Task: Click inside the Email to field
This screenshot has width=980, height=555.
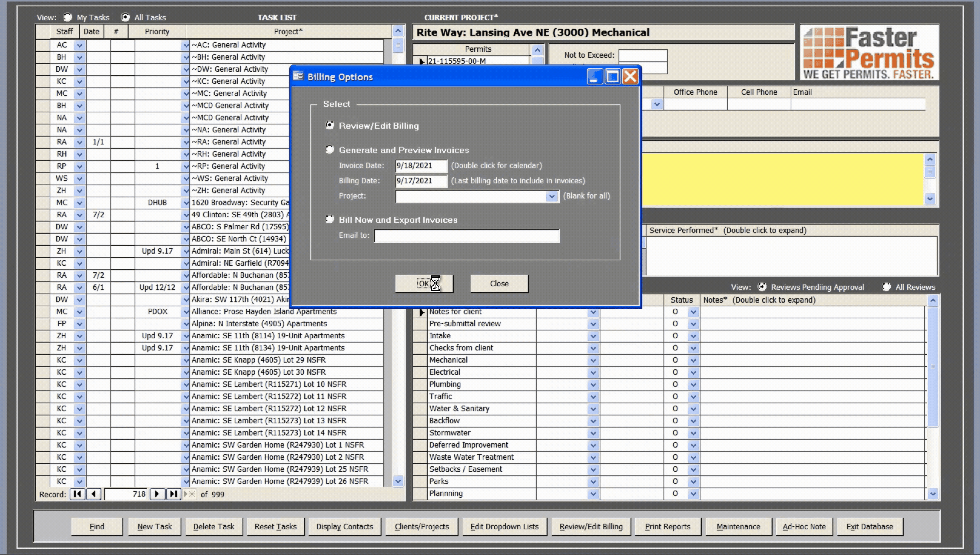Action: [x=466, y=235]
